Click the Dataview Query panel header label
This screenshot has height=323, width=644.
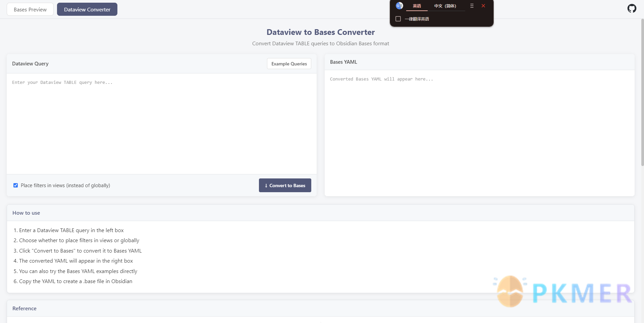click(30, 64)
